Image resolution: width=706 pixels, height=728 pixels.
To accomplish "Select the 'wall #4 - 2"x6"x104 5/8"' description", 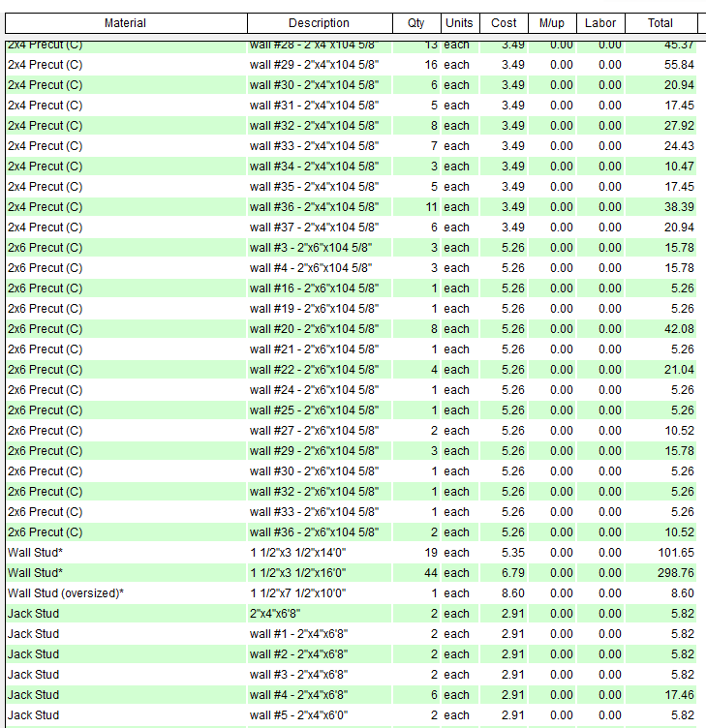I will 320,268.
